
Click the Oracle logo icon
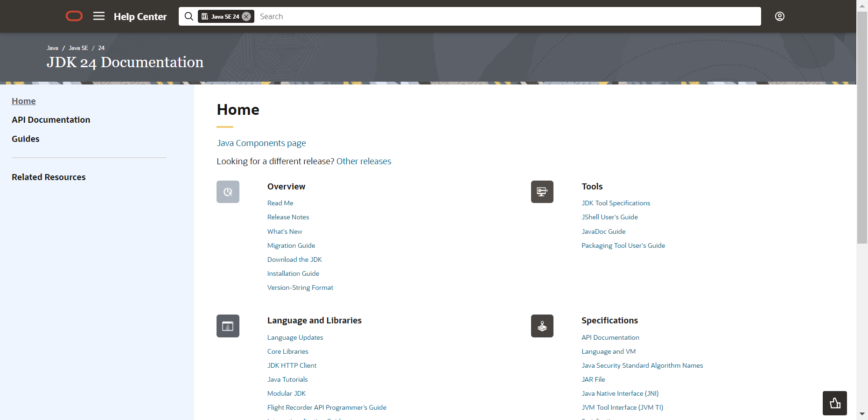(74, 16)
